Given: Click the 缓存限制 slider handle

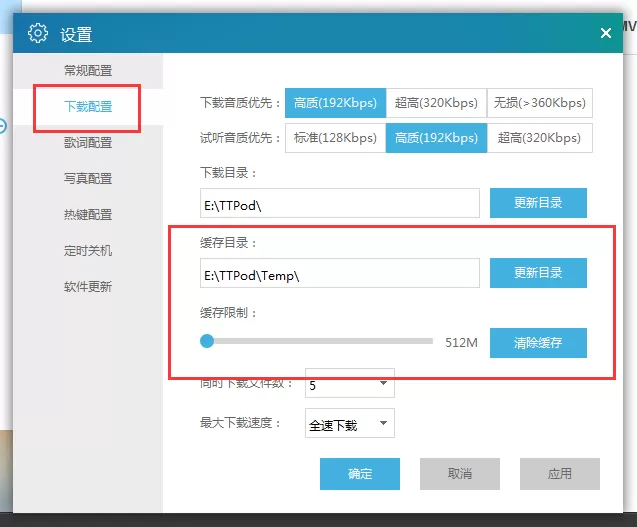Looking at the screenshot, I should click(207, 341).
